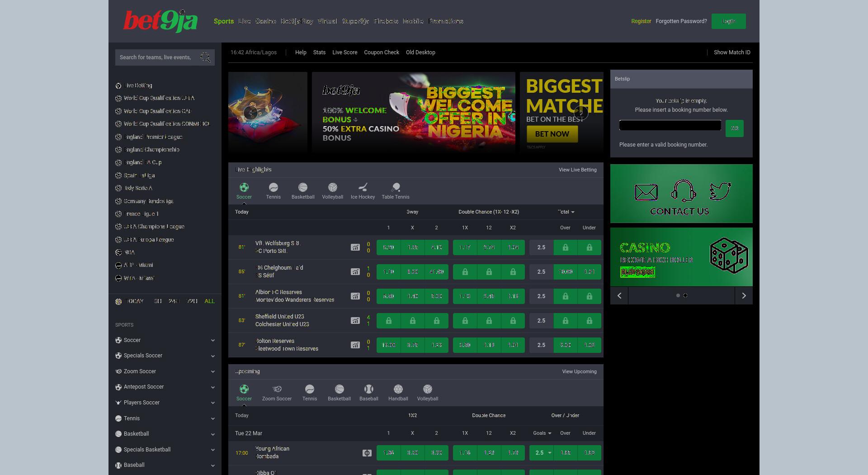Click the search magnifier icon
The height and width of the screenshot is (475, 868).
pyautogui.click(x=206, y=57)
